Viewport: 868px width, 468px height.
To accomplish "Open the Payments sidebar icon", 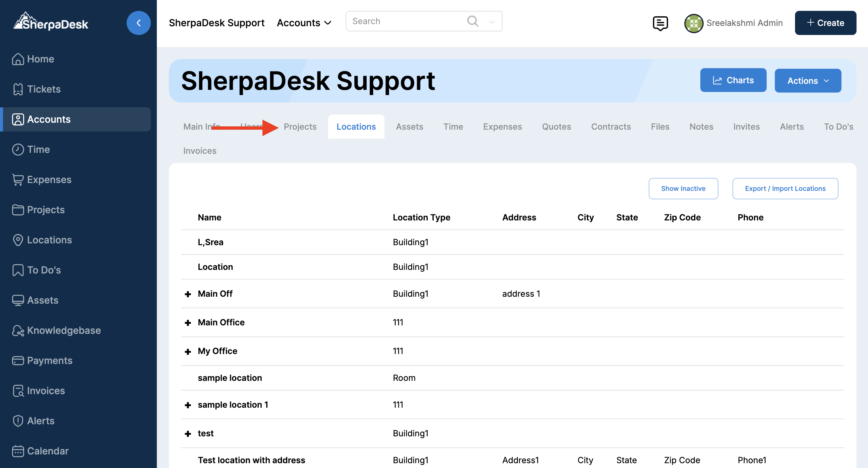I will pyautogui.click(x=17, y=361).
